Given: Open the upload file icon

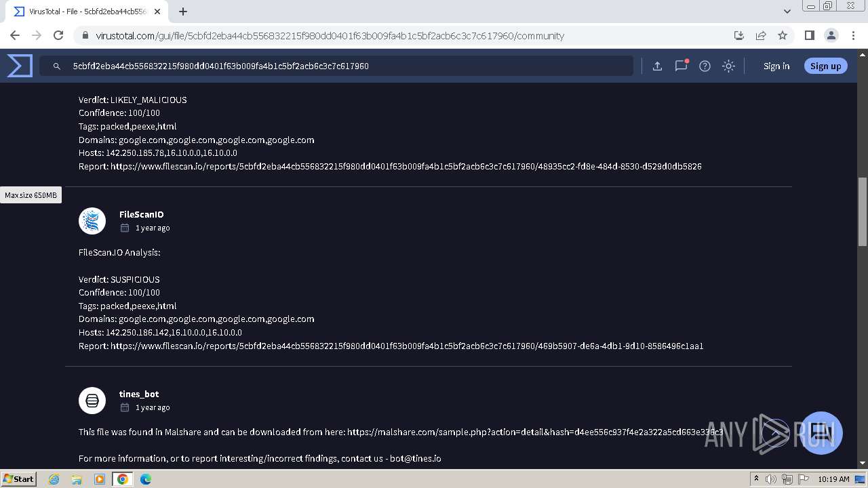Looking at the screenshot, I should tap(657, 66).
